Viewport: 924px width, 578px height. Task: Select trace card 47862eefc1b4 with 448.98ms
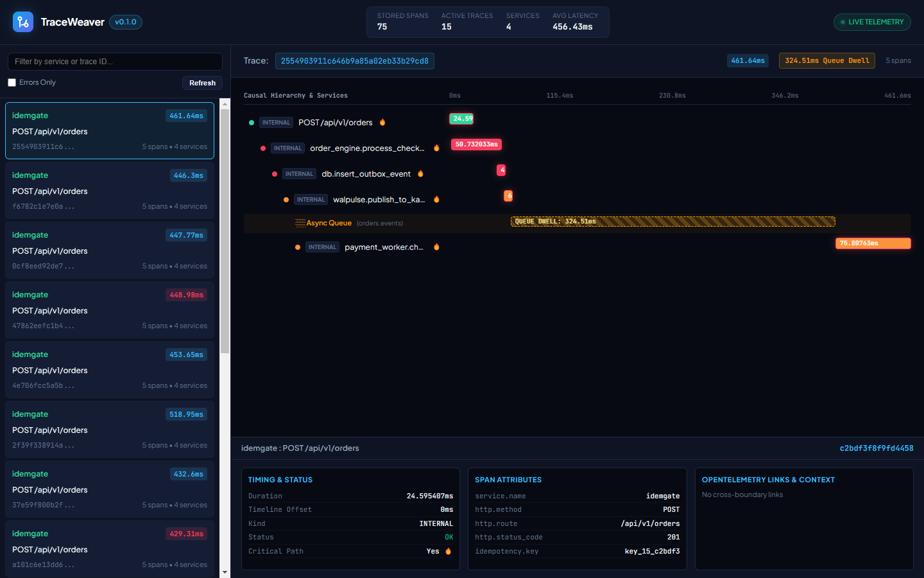[x=110, y=310]
